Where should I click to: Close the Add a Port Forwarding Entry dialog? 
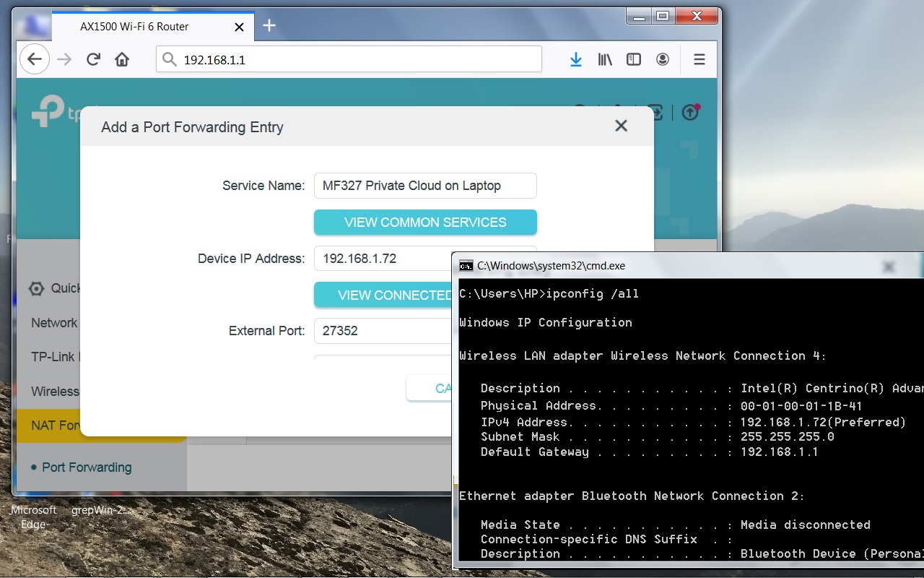621,126
